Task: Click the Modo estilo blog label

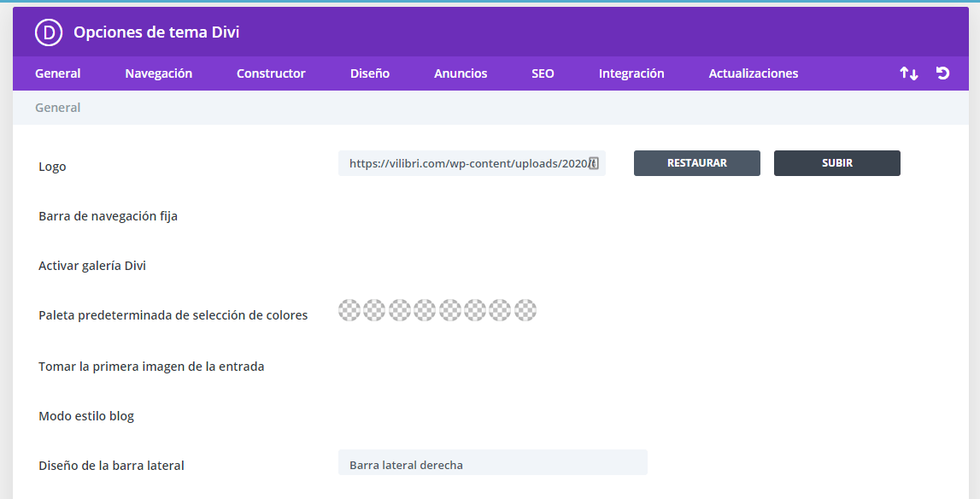Action: [x=86, y=416]
